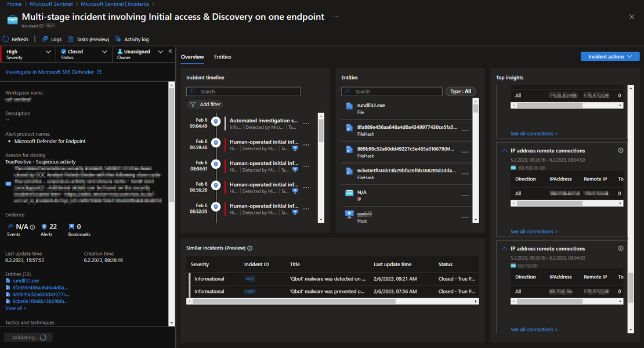Screen dimensions: 644x348
Task: Click info icon of second IP remote connections
Action: pyautogui.click(x=621, y=248)
